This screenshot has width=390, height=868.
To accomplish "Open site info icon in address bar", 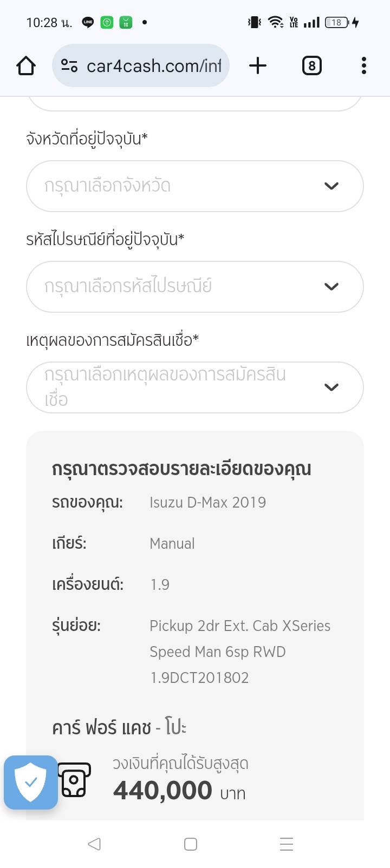I will coord(69,66).
